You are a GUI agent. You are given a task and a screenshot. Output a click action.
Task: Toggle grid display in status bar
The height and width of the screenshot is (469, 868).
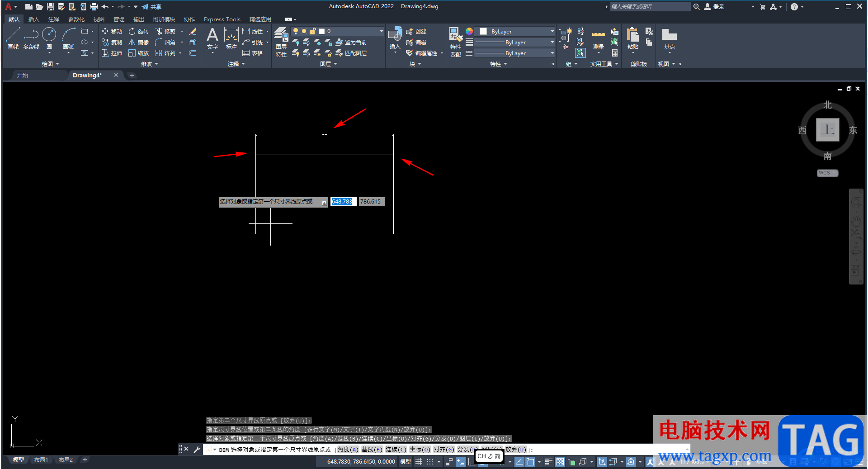[419, 462]
